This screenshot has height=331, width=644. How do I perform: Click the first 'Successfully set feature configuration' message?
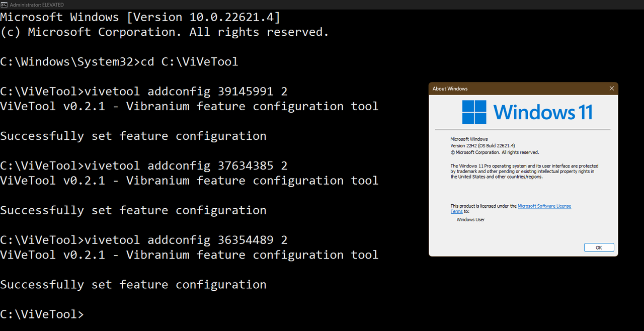(133, 136)
